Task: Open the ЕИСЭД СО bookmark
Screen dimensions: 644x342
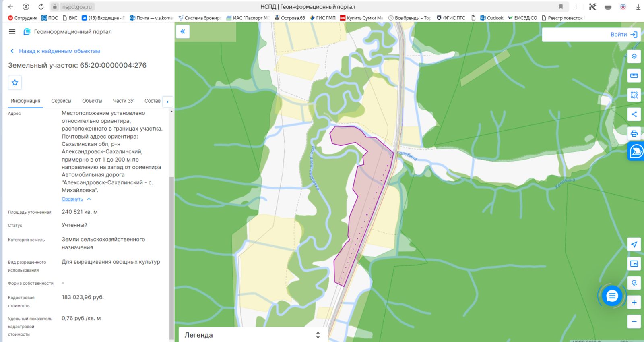Action: pyautogui.click(x=522, y=18)
